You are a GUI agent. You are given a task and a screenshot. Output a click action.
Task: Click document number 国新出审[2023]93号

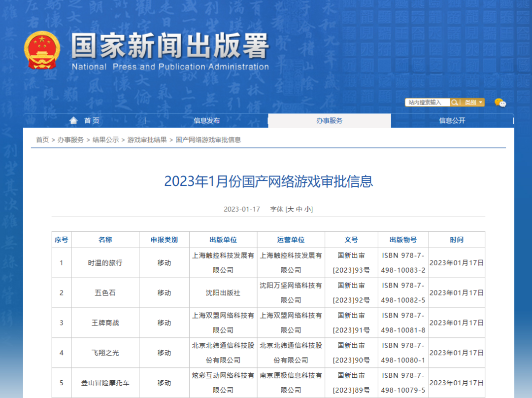(x=352, y=263)
